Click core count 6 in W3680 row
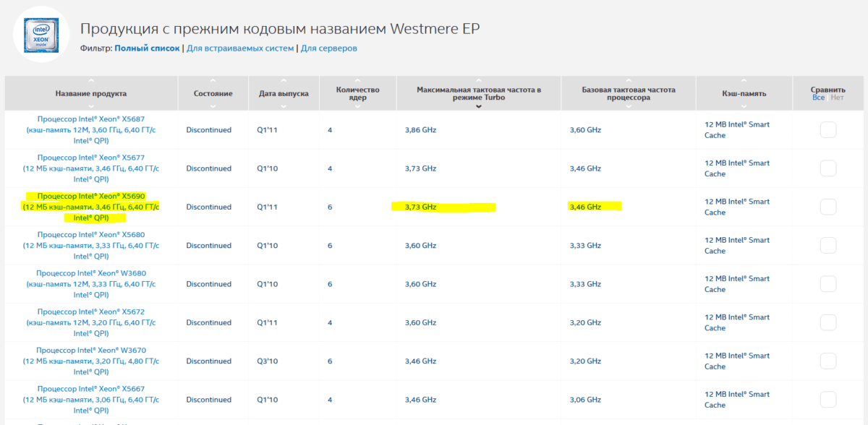The height and width of the screenshot is (425, 868). pyautogui.click(x=330, y=284)
